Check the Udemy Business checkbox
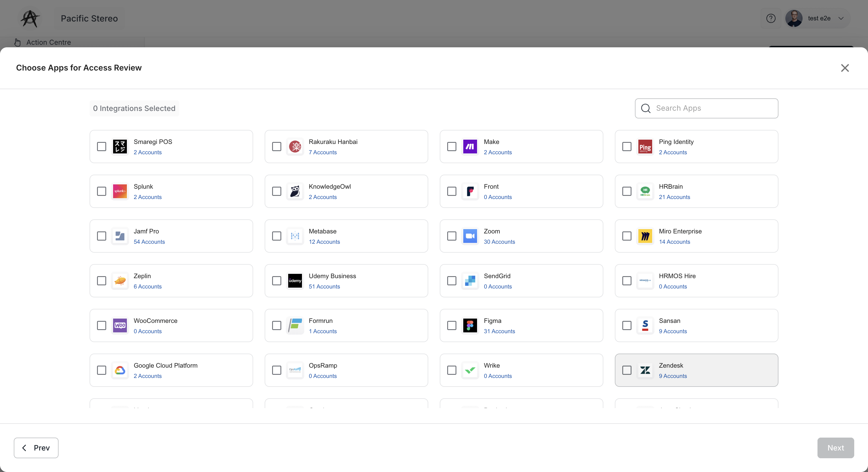The width and height of the screenshot is (868, 472). (277, 281)
